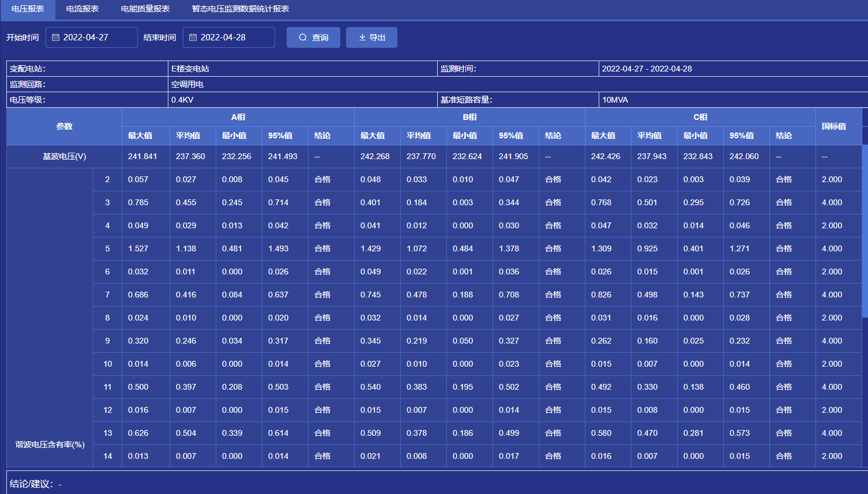Click the end date input 2022-04-28
868x494 pixels.
pos(229,37)
